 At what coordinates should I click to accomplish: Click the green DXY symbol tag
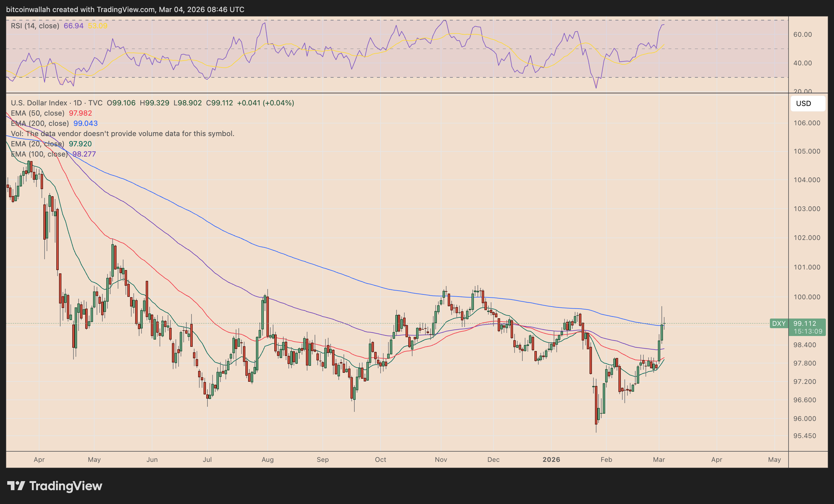[779, 323]
